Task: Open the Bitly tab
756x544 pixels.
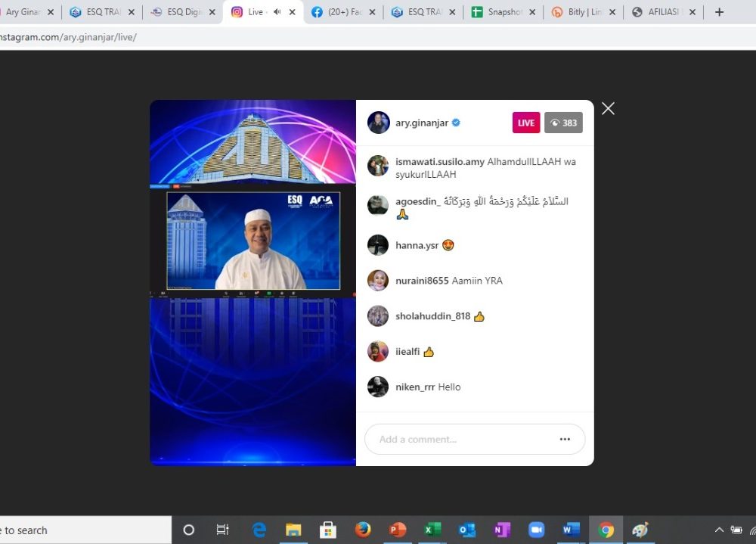Action: pos(584,12)
